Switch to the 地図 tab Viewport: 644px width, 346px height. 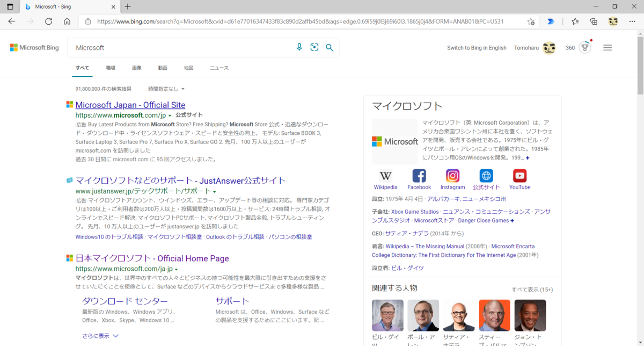coord(188,68)
